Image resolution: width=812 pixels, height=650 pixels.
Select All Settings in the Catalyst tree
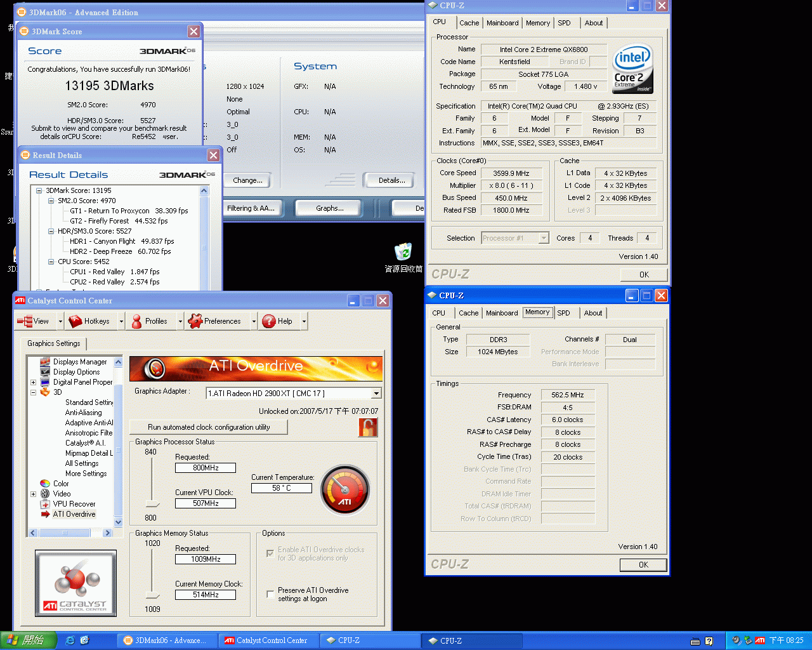pyautogui.click(x=82, y=463)
